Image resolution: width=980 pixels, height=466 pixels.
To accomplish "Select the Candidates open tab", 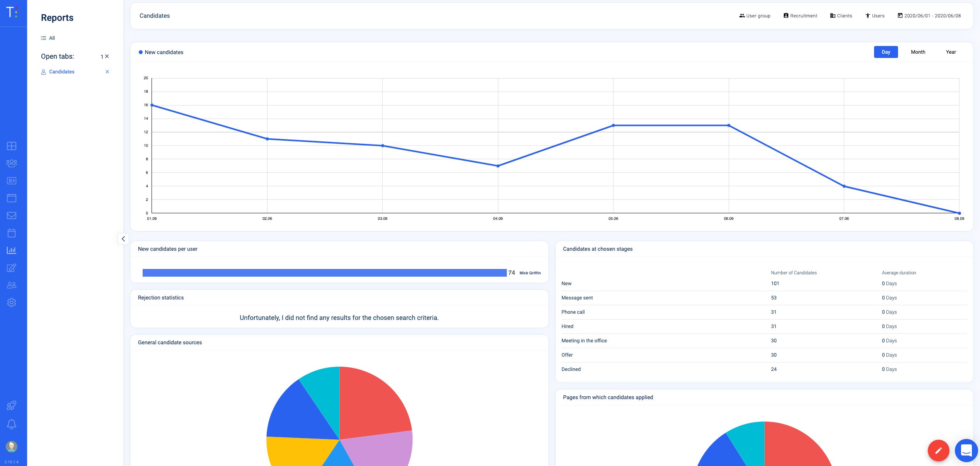I will point(58,72).
